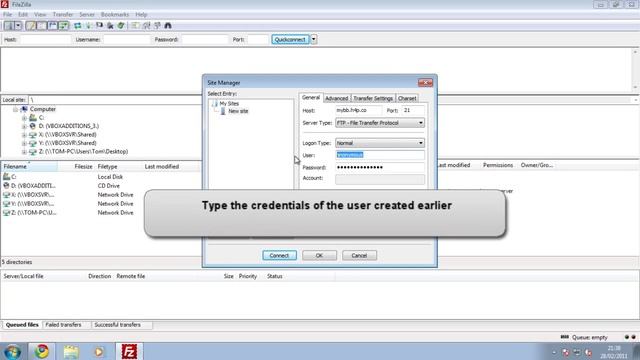Launch Google Chrome from the taskbar

coord(41,351)
